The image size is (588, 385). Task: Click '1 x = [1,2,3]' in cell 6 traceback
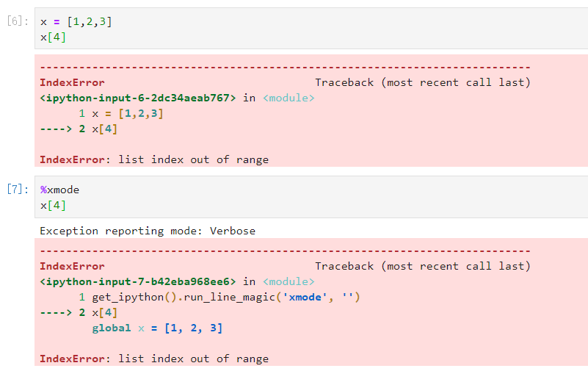point(121,114)
